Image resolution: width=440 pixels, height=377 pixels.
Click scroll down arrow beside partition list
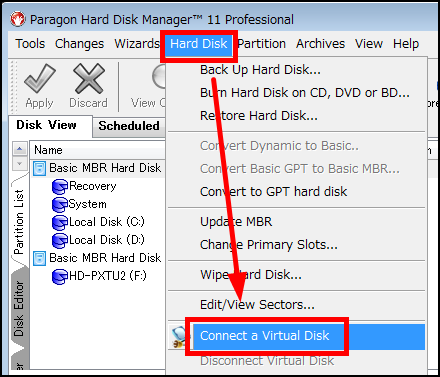point(20,163)
